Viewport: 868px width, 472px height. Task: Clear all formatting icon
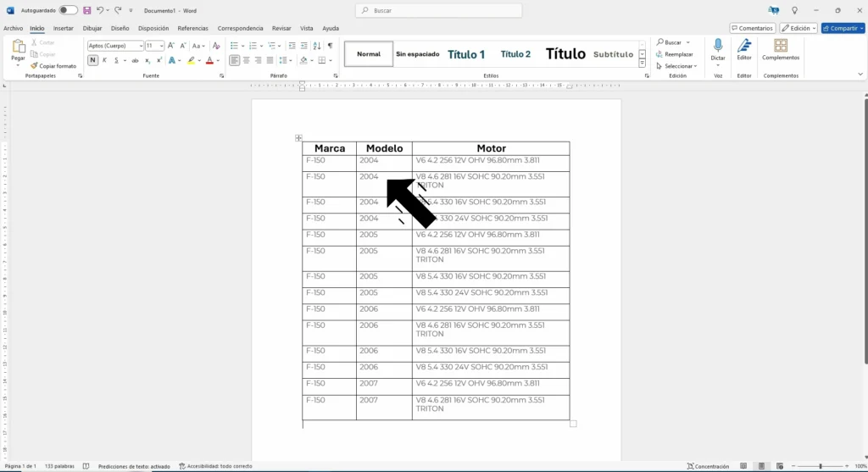click(x=216, y=46)
